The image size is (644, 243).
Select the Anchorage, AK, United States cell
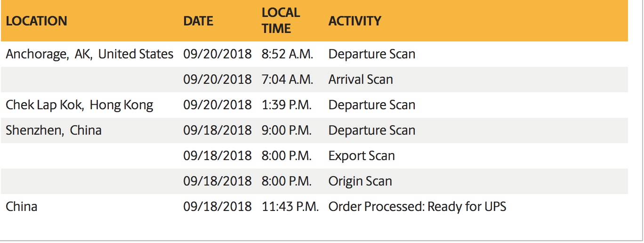click(89, 54)
